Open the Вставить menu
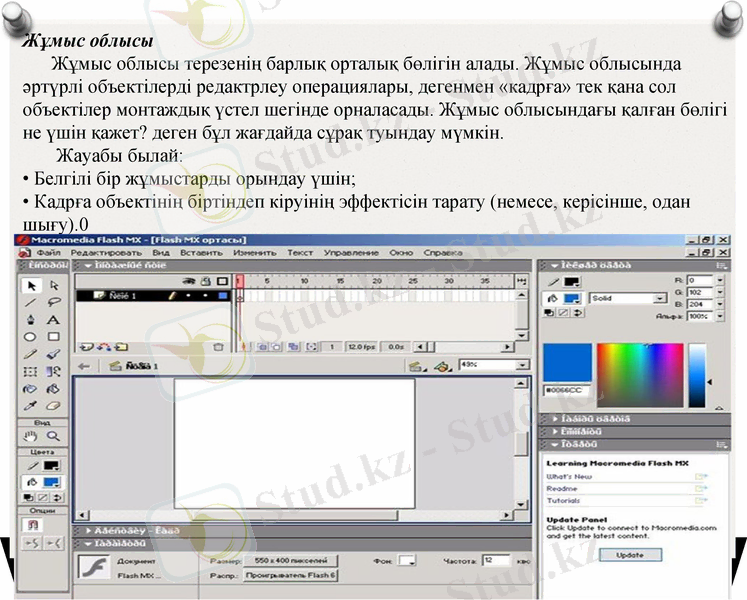747x600 pixels. tap(202, 253)
